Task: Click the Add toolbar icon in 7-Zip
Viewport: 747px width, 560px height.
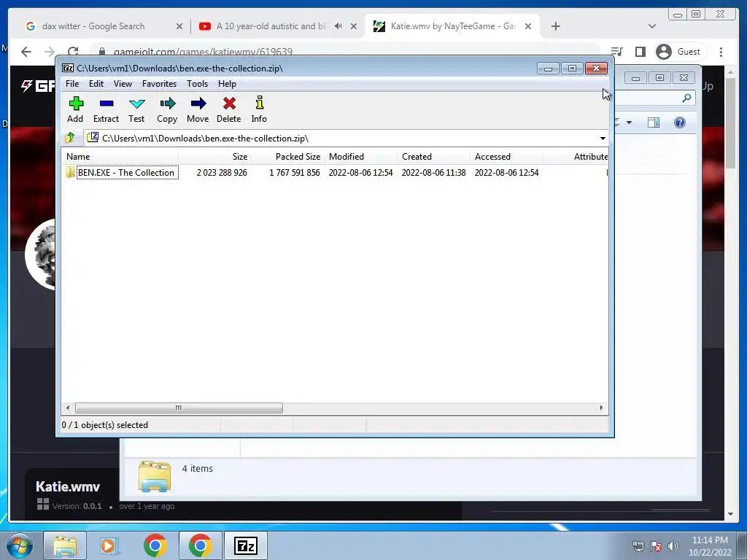Action: [75, 109]
